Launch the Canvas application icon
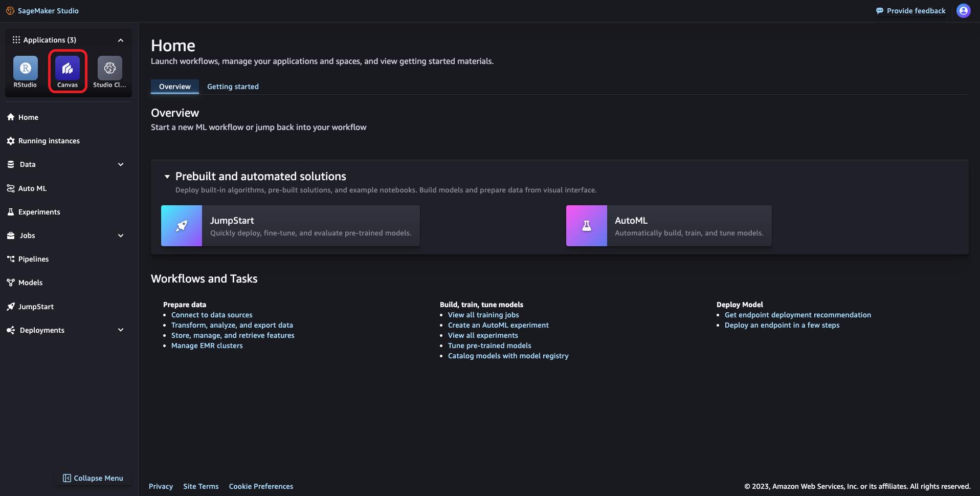 pyautogui.click(x=68, y=69)
